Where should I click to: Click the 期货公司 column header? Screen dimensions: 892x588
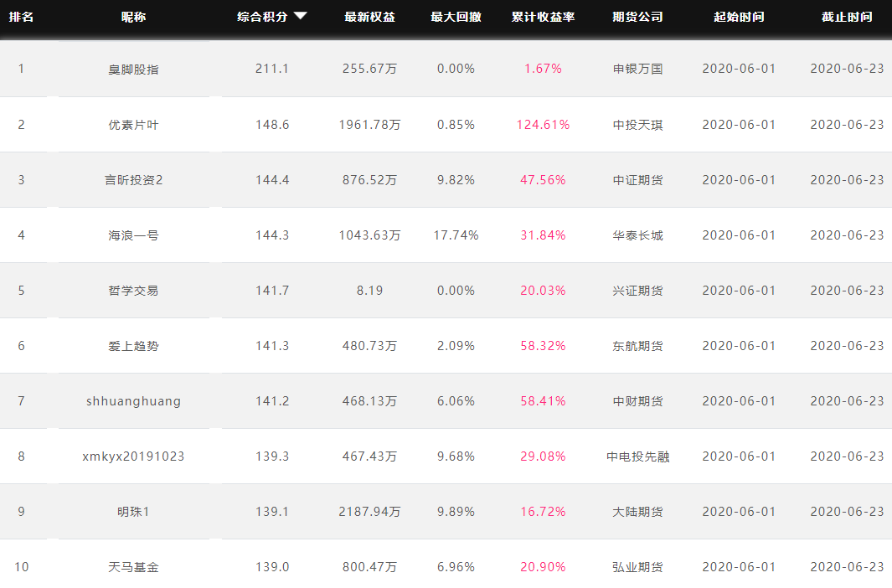coord(637,17)
